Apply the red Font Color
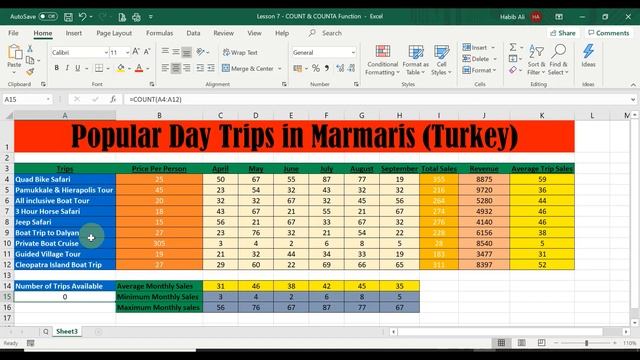The image size is (640, 360). point(139,68)
